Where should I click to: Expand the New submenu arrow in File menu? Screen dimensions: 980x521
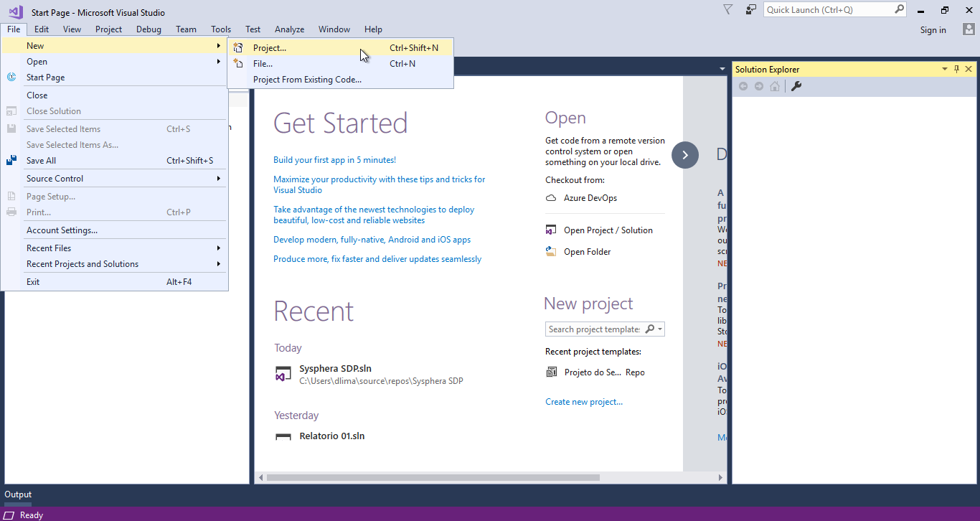(x=218, y=46)
